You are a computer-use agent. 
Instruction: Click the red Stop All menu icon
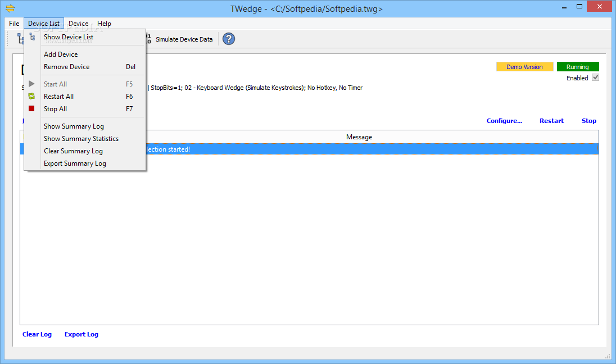click(x=31, y=108)
